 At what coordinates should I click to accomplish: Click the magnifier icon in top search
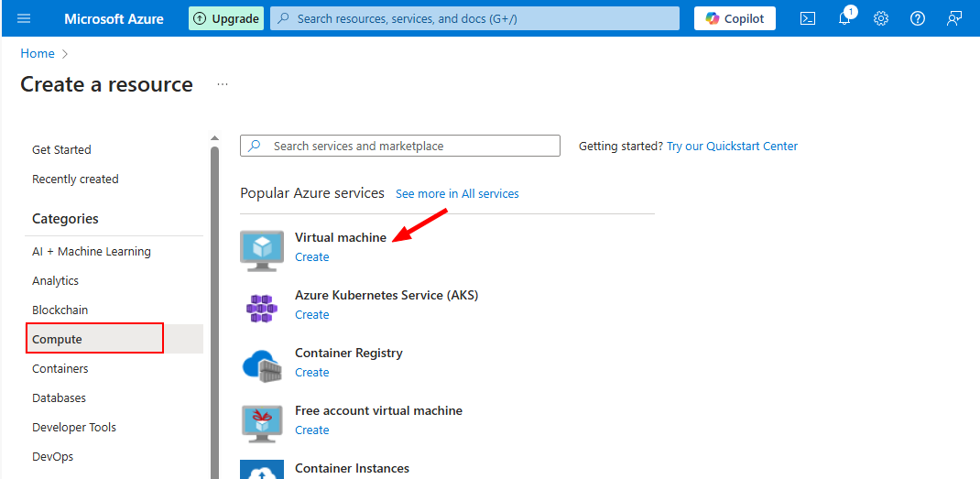point(283,18)
